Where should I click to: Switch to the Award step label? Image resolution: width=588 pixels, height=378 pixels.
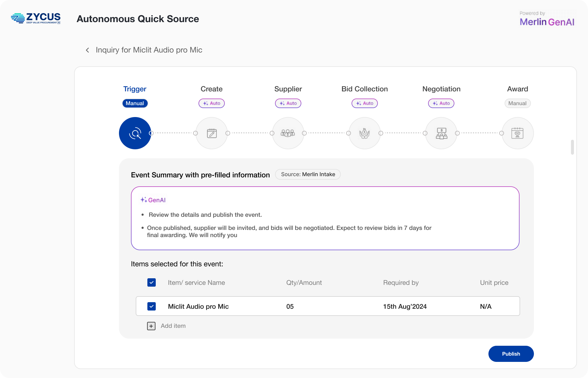point(517,89)
